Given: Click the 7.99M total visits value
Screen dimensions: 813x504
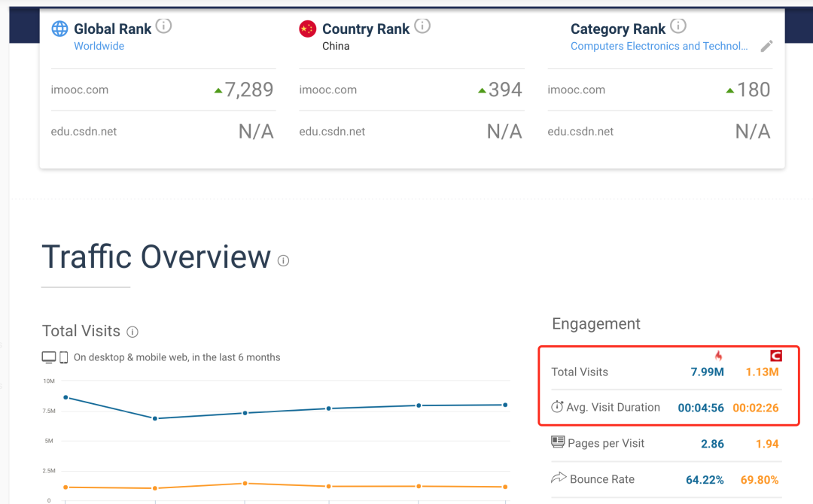Looking at the screenshot, I should tap(707, 372).
